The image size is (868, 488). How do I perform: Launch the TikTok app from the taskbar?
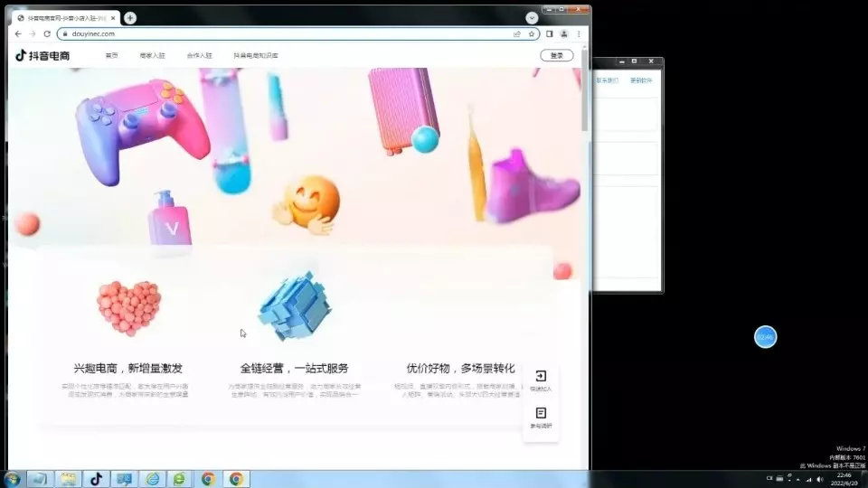pos(97,479)
